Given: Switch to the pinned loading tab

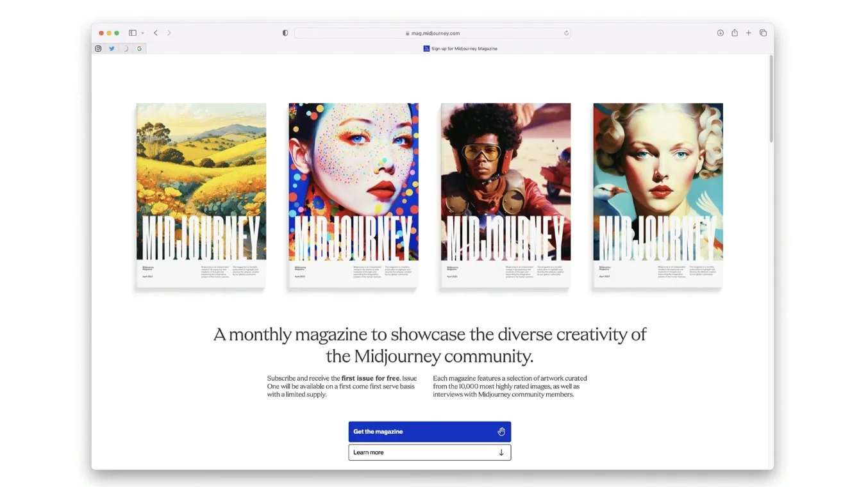Looking at the screenshot, I should point(126,49).
